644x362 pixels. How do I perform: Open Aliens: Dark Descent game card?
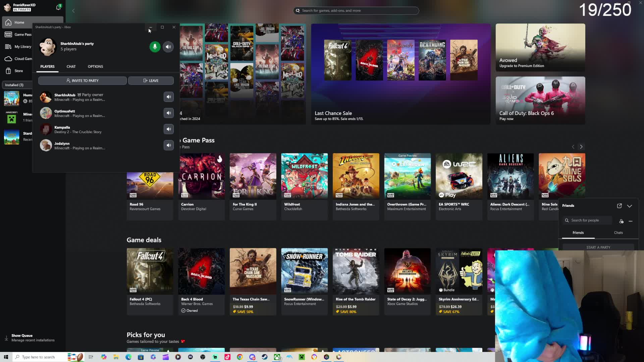click(510, 186)
